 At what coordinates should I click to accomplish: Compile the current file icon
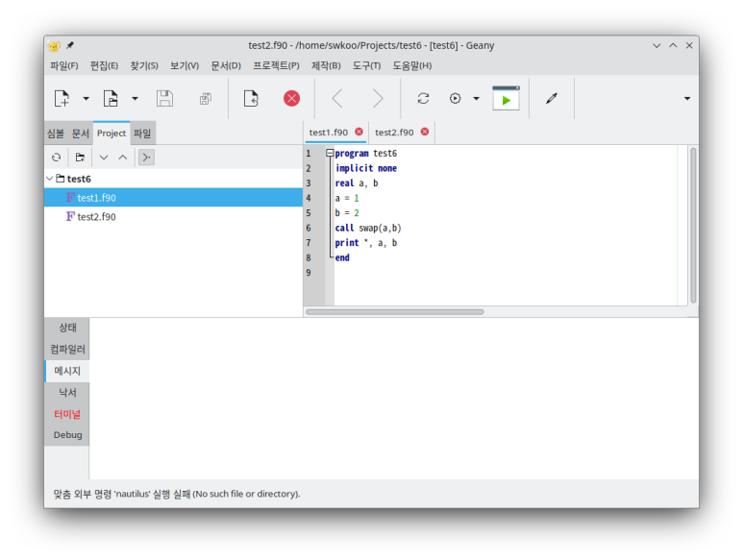(423, 99)
